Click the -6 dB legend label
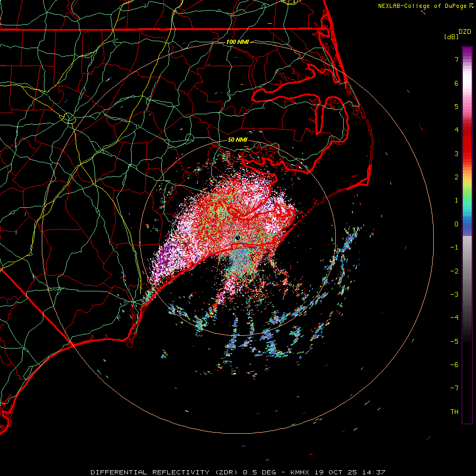Viewport: 476px width, 476px height. point(454,365)
